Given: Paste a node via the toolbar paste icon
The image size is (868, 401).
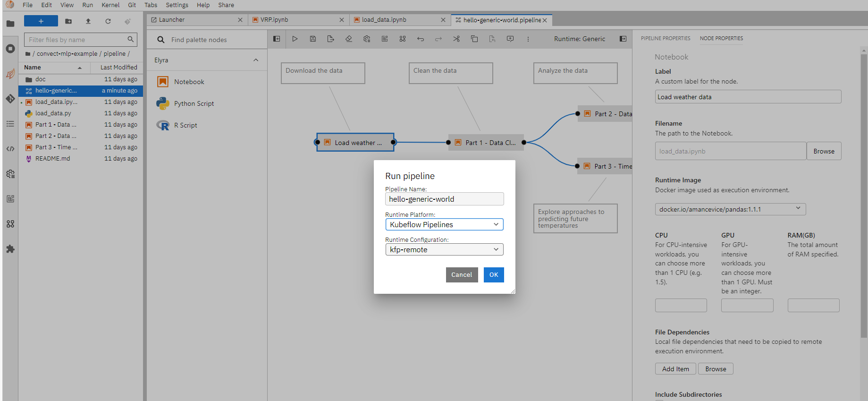Looking at the screenshot, I should (492, 39).
